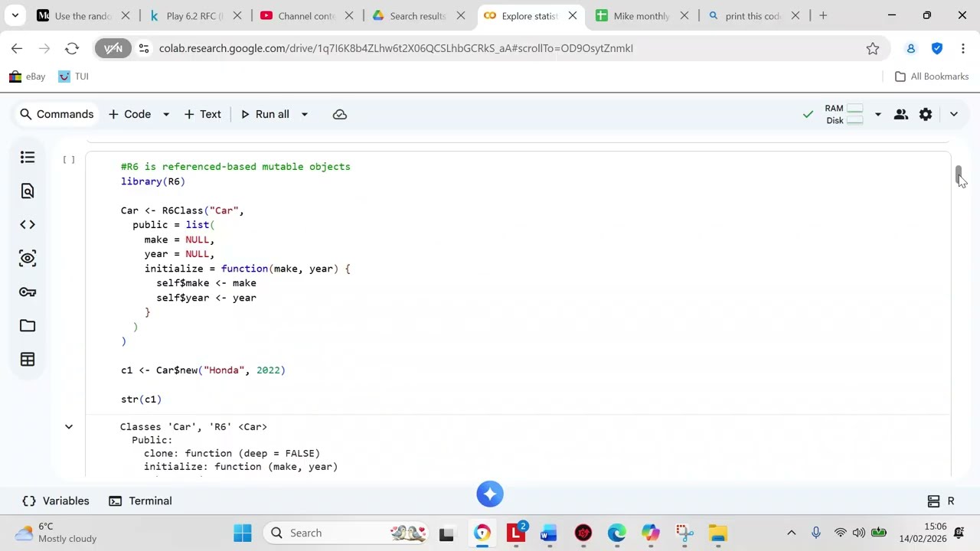Open the secrets key icon
This screenshot has height=551, width=980.
(28, 292)
